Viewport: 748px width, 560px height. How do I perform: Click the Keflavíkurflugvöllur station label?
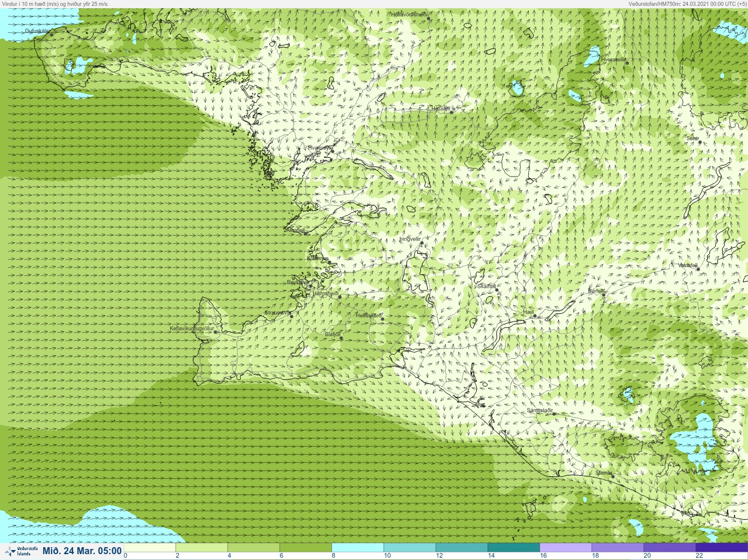[192, 329]
